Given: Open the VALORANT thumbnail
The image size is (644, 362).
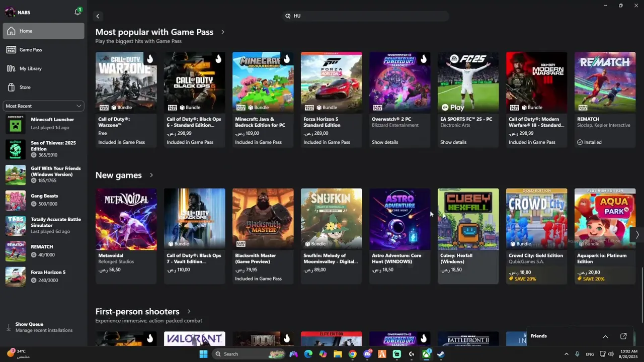Looking at the screenshot, I should (x=195, y=338).
